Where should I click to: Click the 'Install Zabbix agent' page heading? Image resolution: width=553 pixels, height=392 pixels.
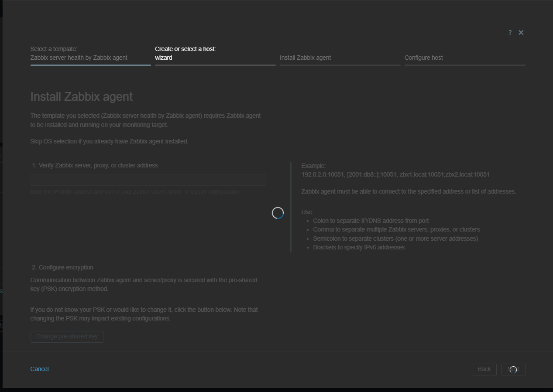[82, 97]
